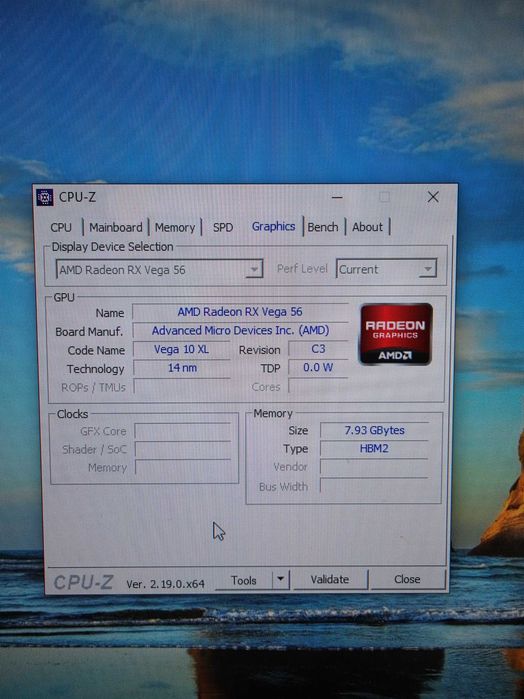Click the empty Shader / SoC field

[x=183, y=449]
